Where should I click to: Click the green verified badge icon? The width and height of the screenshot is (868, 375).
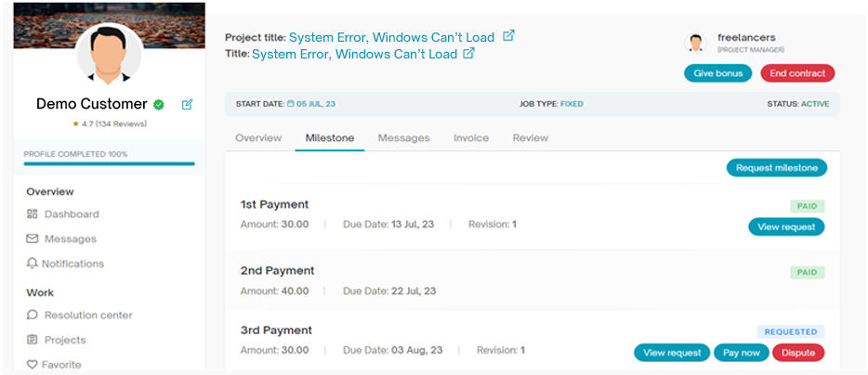(x=159, y=105)
